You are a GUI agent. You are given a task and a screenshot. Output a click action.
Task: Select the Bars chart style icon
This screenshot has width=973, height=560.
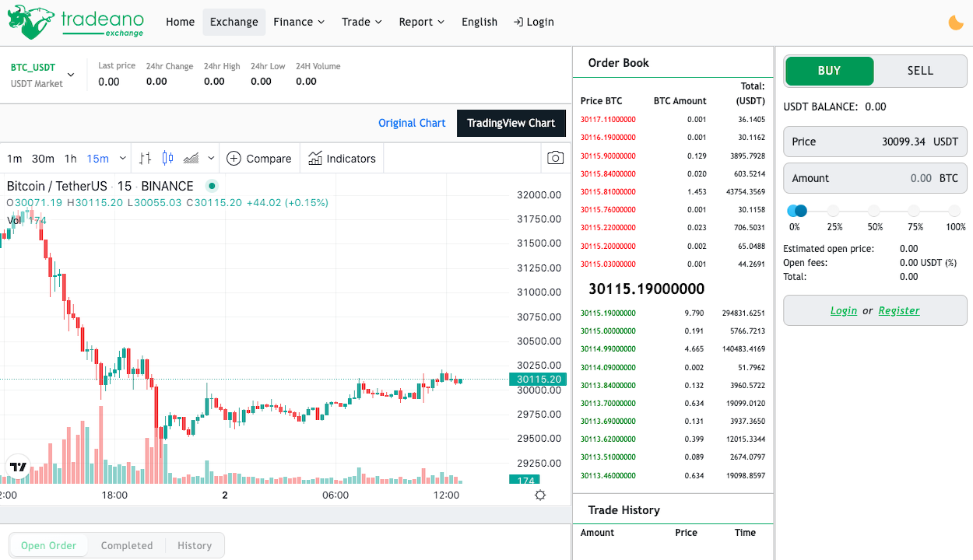point(145,159)
